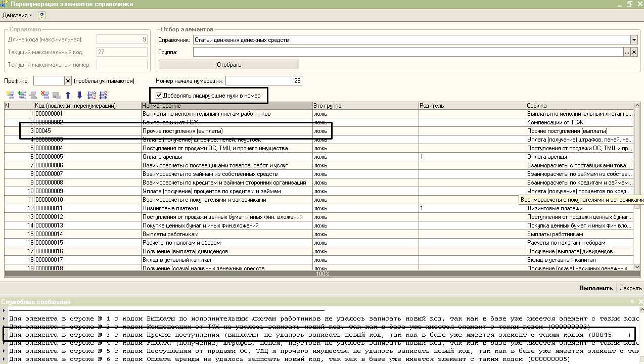This screenshot has height=364, width=644.
Task: Select 'Поступления от продажи ОС, ТМЦ' name cell
Action: click(x=227, y=148)
